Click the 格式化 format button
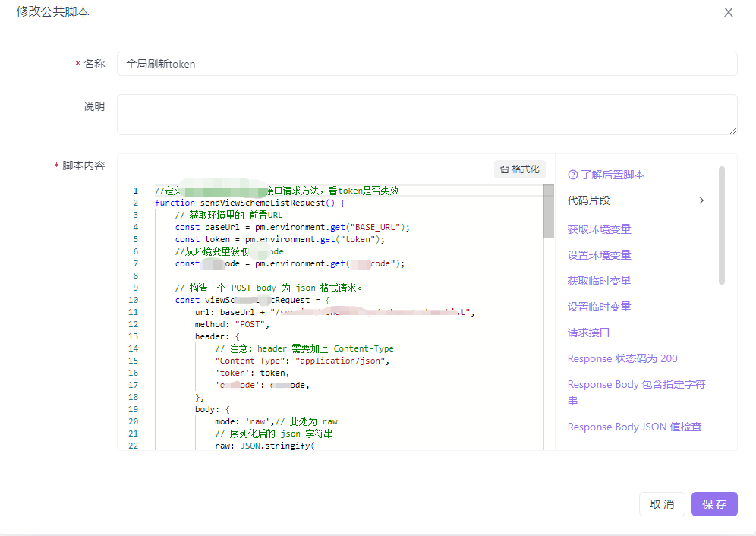This screenshot has width=756, height=536. [x=520, y=169]
